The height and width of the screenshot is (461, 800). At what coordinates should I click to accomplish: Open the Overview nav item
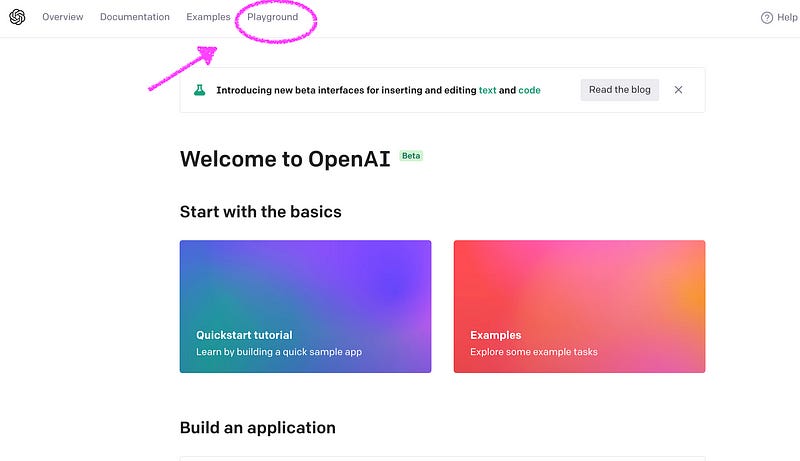coord(63,17)
